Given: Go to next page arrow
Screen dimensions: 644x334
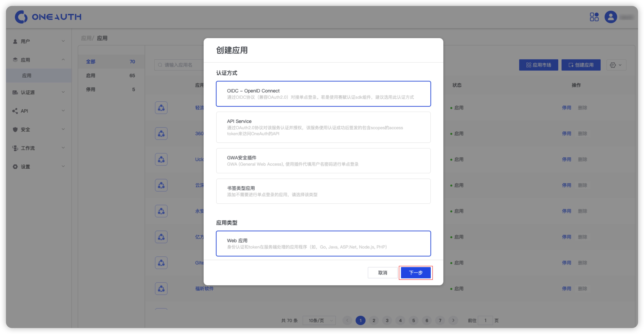Looking at the screenshot, I should click(453, 320).
